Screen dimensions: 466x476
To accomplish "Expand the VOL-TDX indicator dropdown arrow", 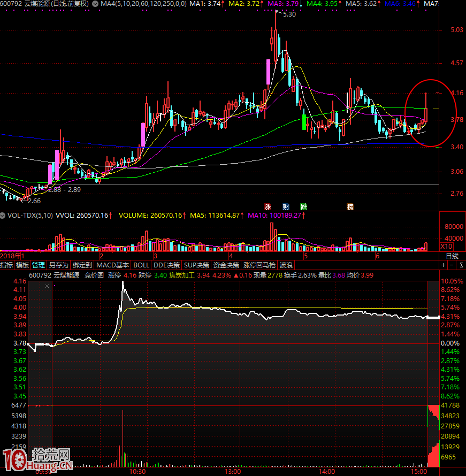I will (3, 215).
